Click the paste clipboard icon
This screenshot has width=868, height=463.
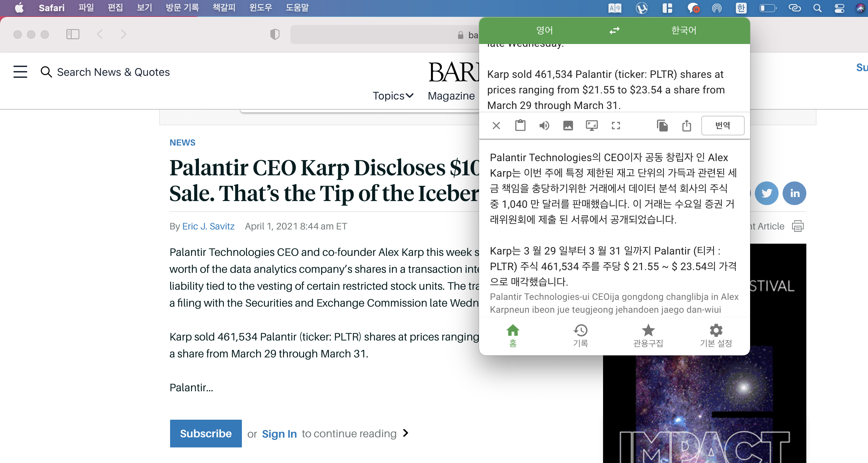coord(520,126)
